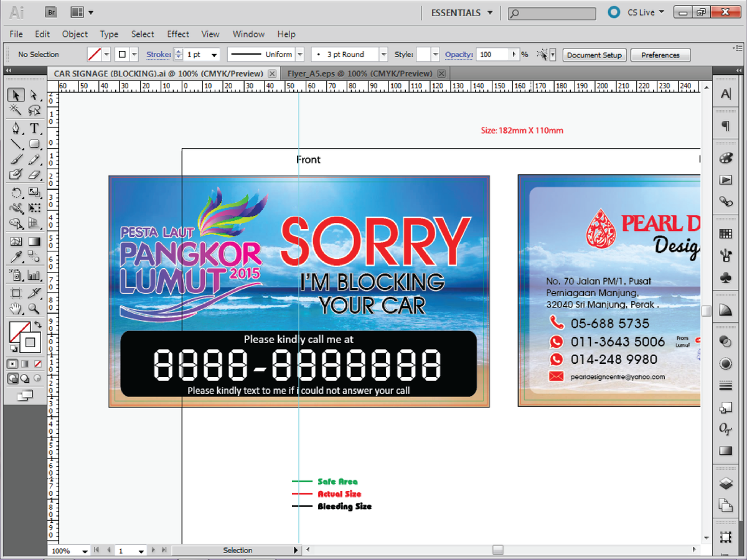747x560 pixels.
Task: Select the Selection tool (black arrow)
Action: (16, 95)
